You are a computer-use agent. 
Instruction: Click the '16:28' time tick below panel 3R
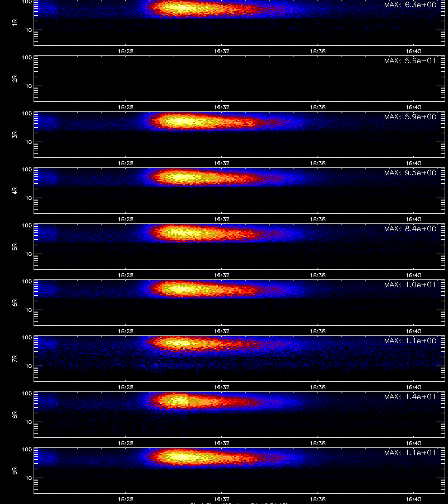[x=125, y=164]
